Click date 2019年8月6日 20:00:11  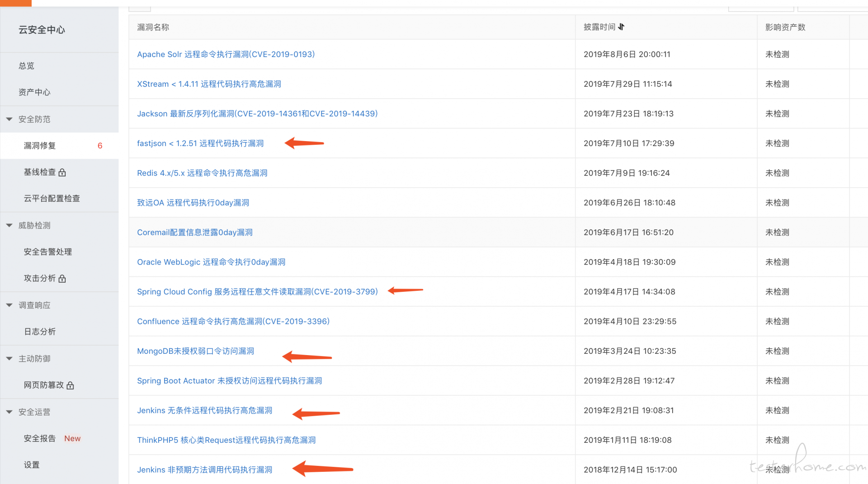coord(627,54)
